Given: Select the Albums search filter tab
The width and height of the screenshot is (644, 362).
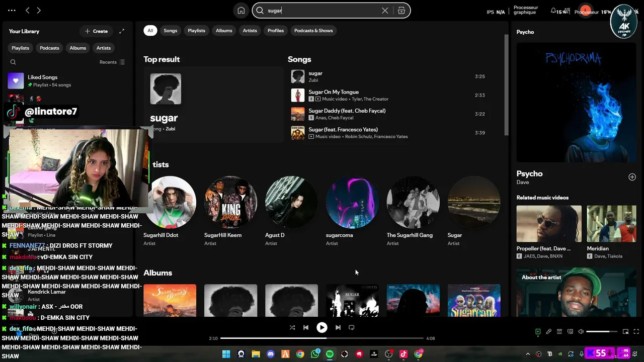Looking at the screenshot, I should (x=224, y=31).
